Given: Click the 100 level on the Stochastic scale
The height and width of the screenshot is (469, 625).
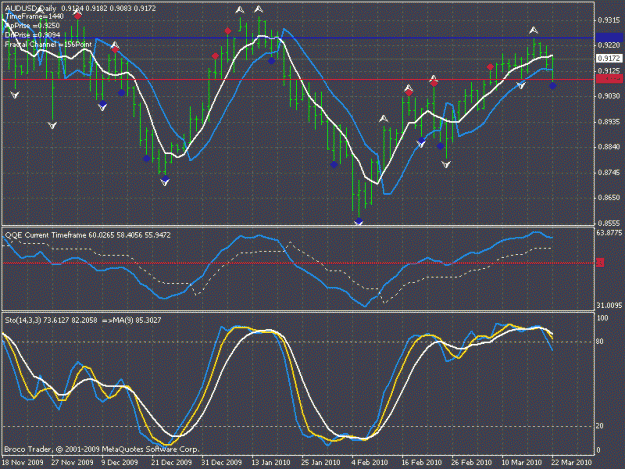Looking at the screenshot, I should pos(602,318).
